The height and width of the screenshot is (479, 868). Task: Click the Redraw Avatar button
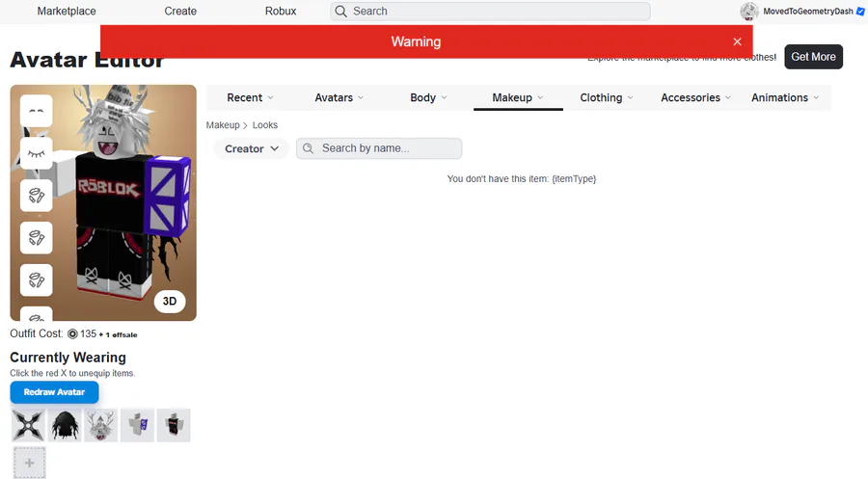(x=54, y=392)
